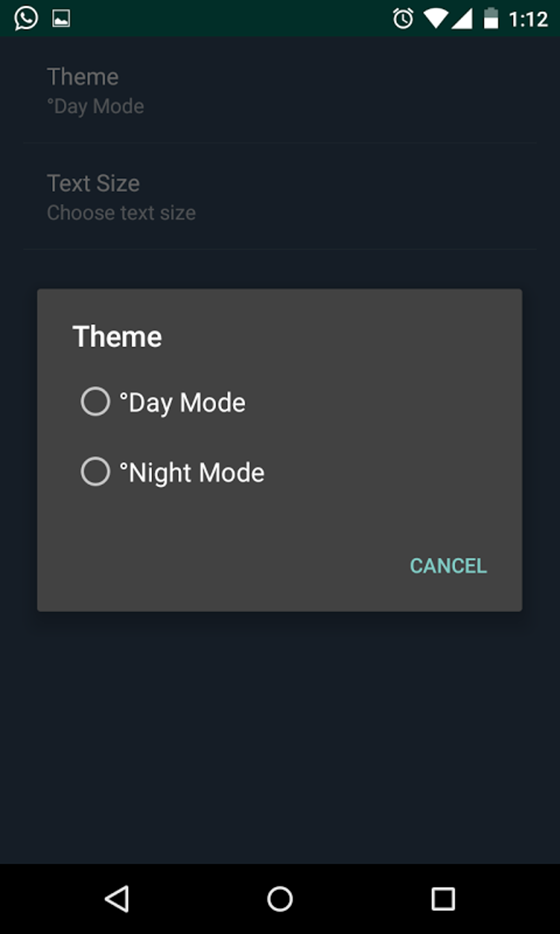Image resolution: width=560 pixels, height=934 pixels.
Task: Tap the Wi-Fi signal icon
Action: pos(435,19)
